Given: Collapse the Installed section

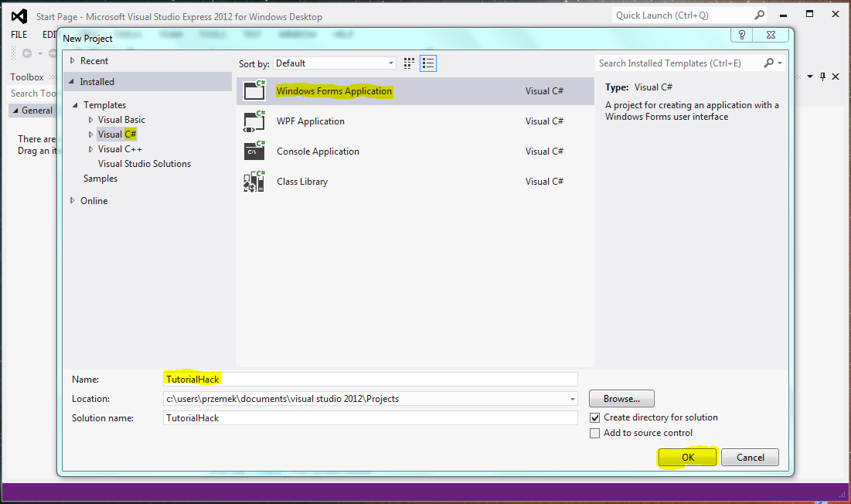Looking at the screenshot, I should click(x=71, y=81).
